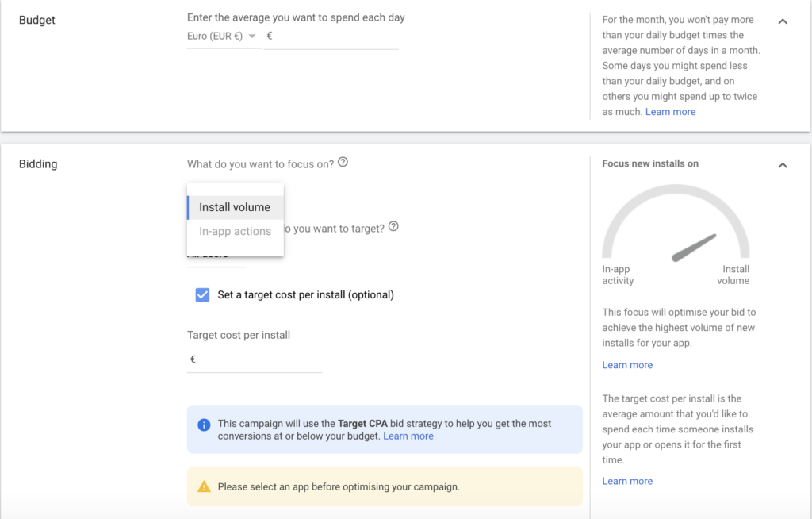Click the Install volume gauge label
The image size is (812, 519).
[733, 275]
